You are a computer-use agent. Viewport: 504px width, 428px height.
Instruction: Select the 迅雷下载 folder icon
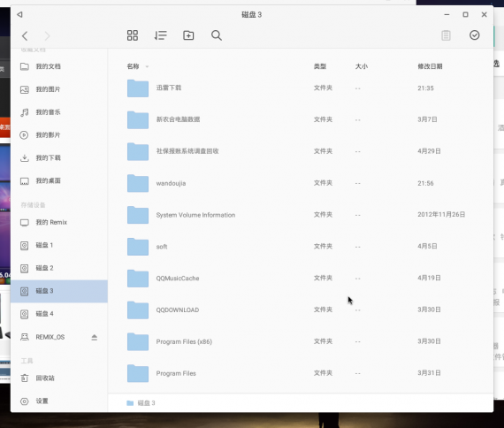click(138, 88)
